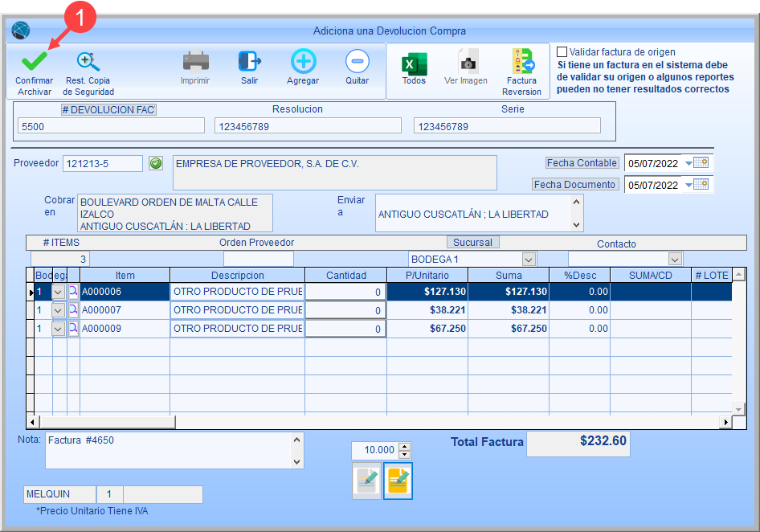Click the Resolucion input field
Viewport: 760px width, 532px height.
pyautogui.click(x=308, y=126)
